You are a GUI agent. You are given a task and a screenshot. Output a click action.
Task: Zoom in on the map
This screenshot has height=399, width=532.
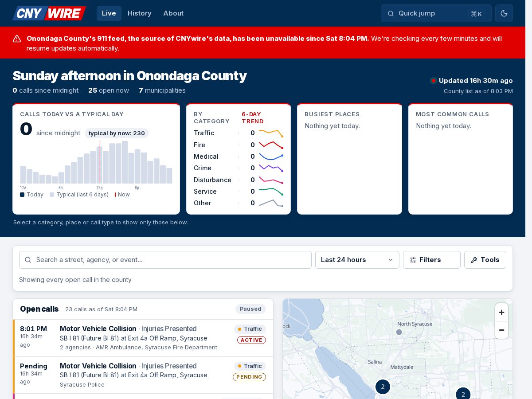501,312
